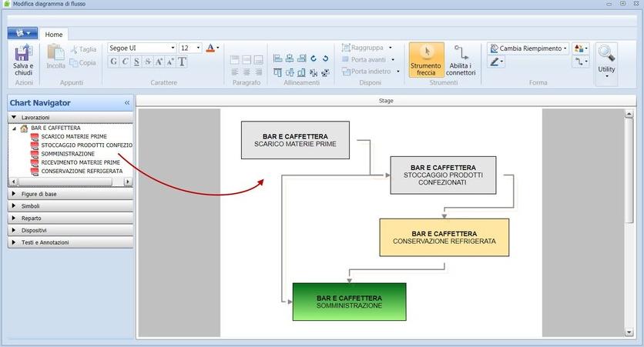
Task: Select the Strumento freccia pointer tool
Action: tap(426, 60)
